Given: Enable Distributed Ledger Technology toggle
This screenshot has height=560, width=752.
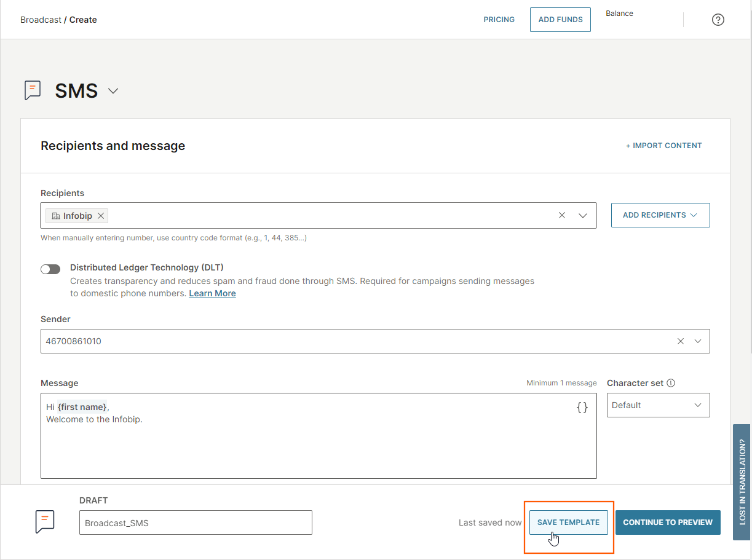Looking at the screenshot, I should [50, 269].
